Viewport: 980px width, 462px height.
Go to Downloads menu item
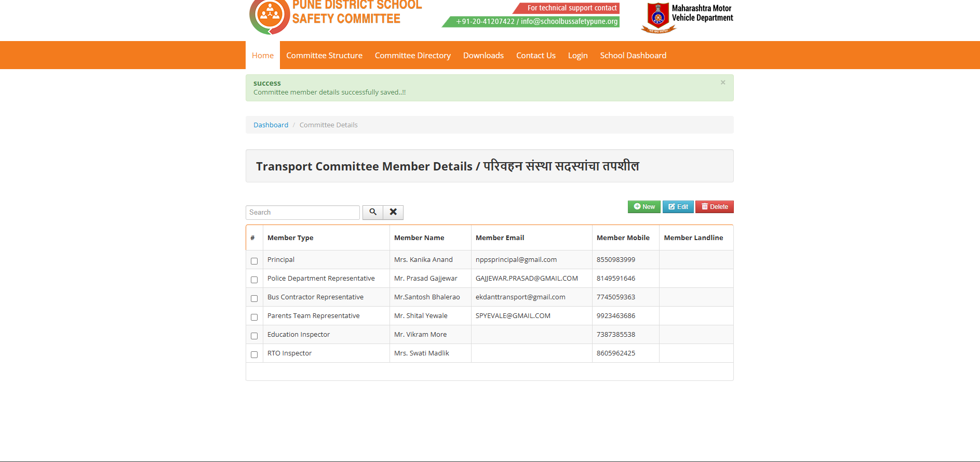(484, 55)
